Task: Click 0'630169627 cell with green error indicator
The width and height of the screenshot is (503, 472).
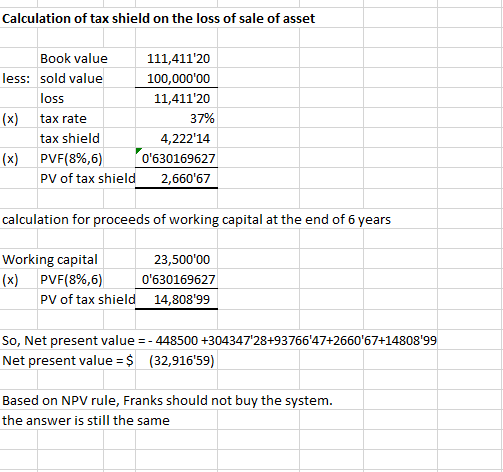Action: pyautogui.click(x=178, y=159)
